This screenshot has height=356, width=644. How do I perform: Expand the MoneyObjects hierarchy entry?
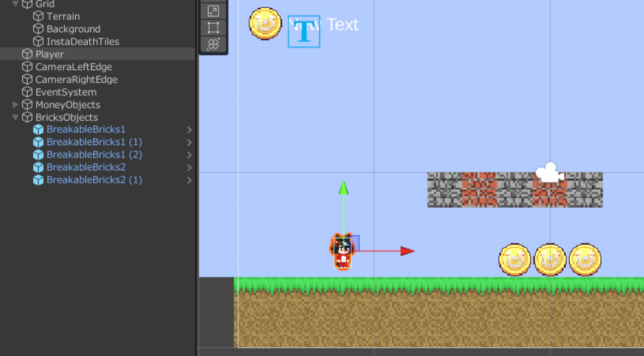(15, 104)
